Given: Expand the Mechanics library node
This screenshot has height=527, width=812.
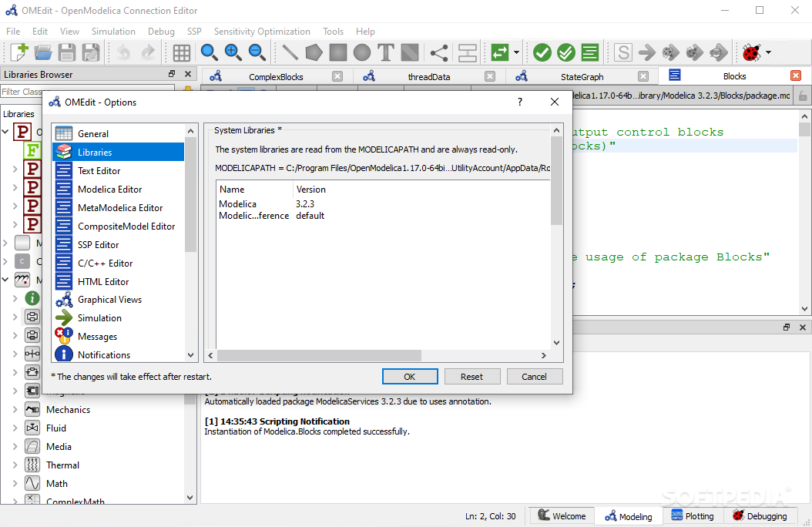Looking at the screenshot, I should click(x=15, y=409).
